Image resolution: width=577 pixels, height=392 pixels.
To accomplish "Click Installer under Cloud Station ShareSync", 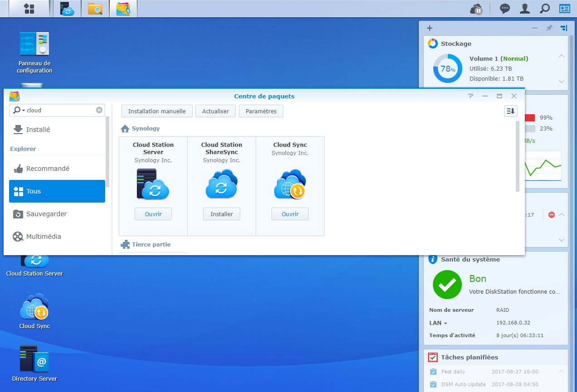I will click(x=222, y=214).
